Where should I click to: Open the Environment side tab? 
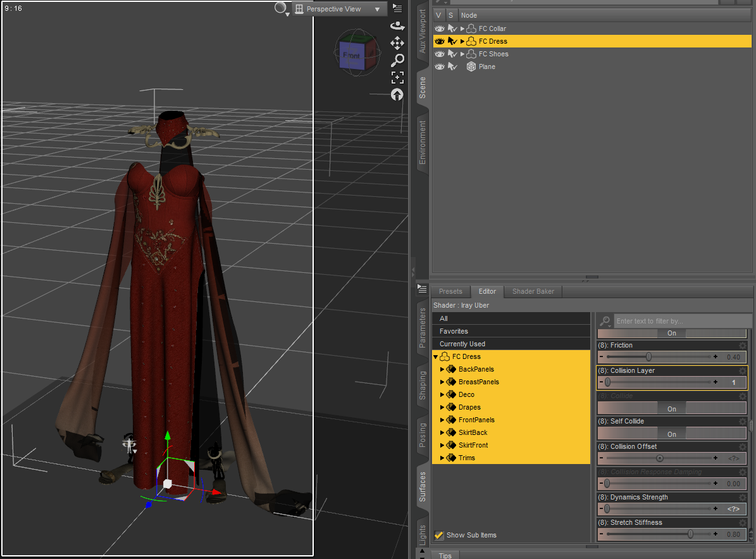pos(423,142)
